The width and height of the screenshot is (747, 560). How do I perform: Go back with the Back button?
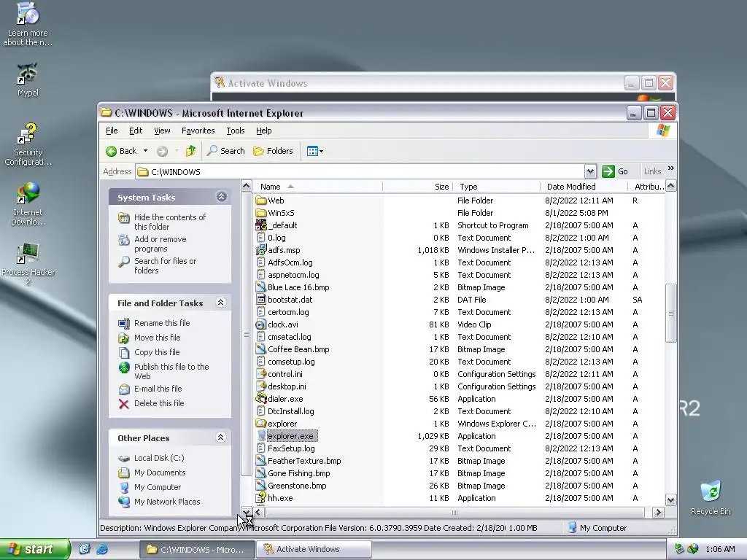121,151
